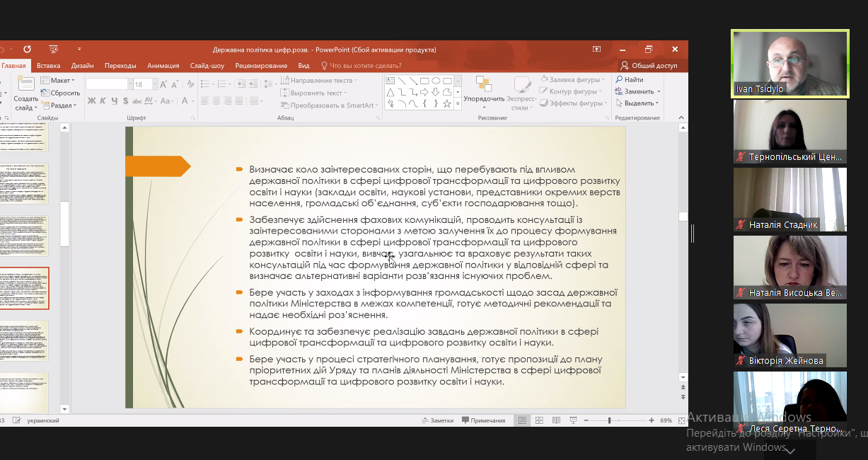868x460 pixels.
Task: Click the zoom slider handle
Action: (609, 420)
